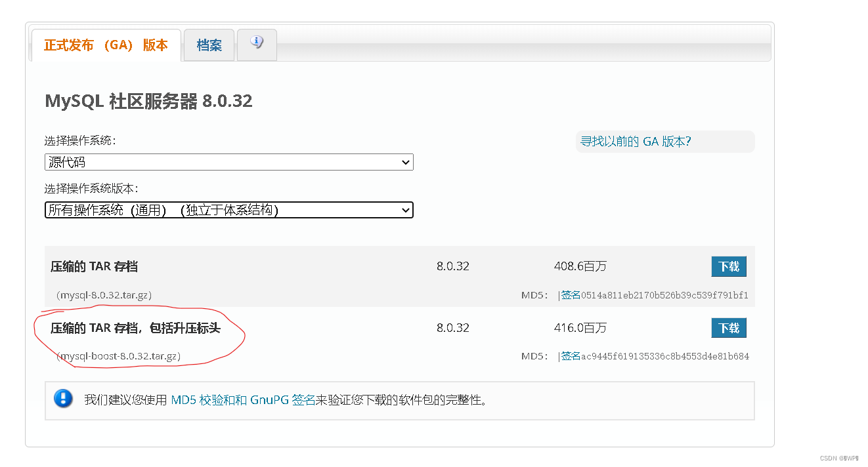
Task: Select size value 416.0百万
Action: 580,328
